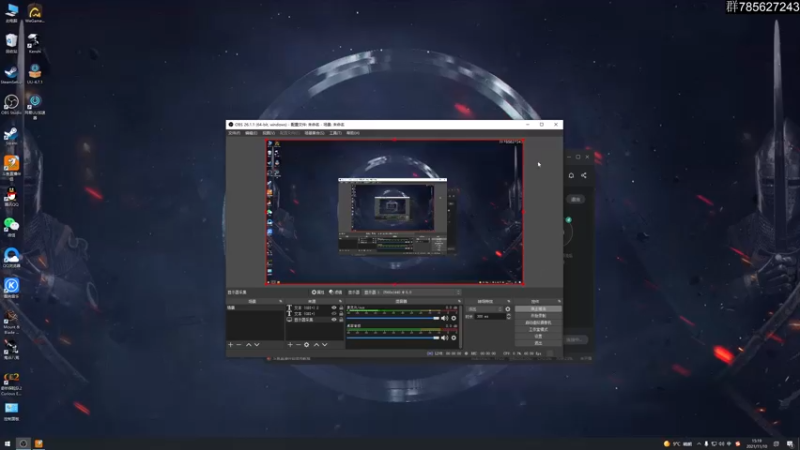Click the transition duration 300 ms field
This screenshot has height=450, width=800.
(x=490, y=317)
